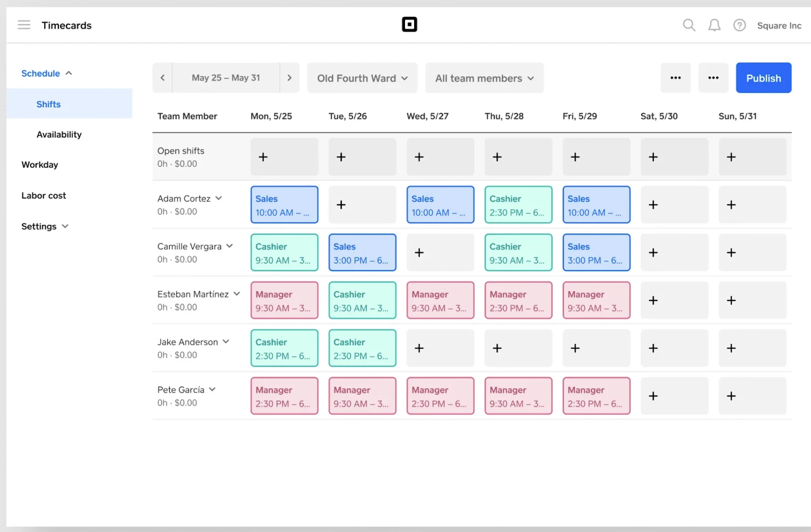
Task: Expand Jake Anderson options chevron
Action: [x=226, y=341]
